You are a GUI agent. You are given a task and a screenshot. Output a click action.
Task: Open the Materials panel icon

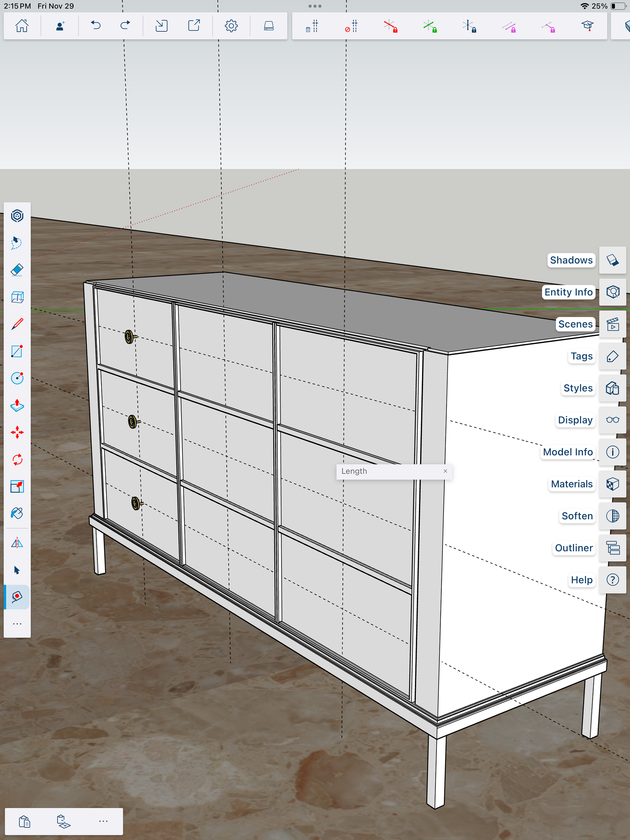coord(612,484)
